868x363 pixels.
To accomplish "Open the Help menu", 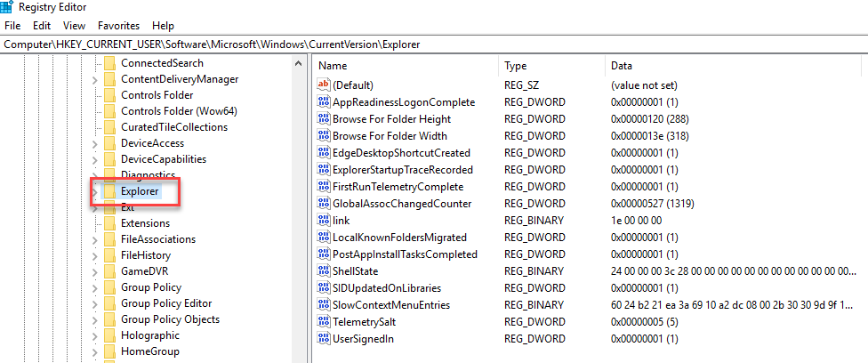I will coord(164,26).
